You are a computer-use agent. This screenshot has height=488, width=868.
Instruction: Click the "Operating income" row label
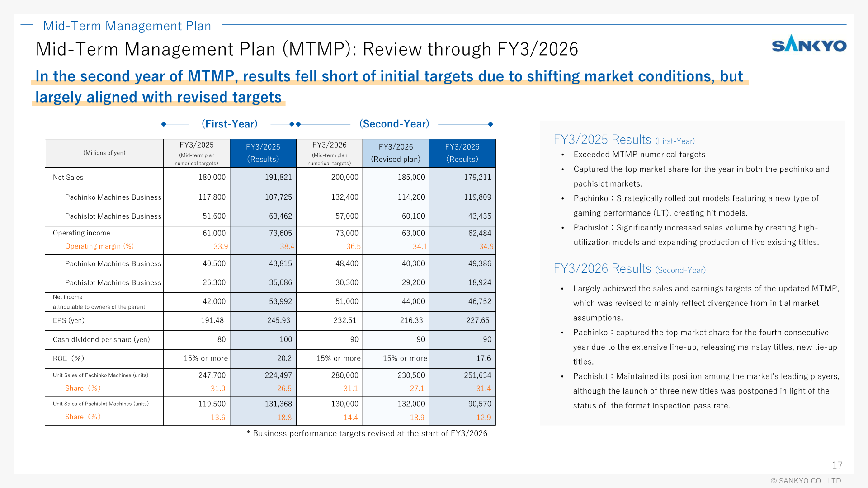pyautogui.click(x=81, y=233)
